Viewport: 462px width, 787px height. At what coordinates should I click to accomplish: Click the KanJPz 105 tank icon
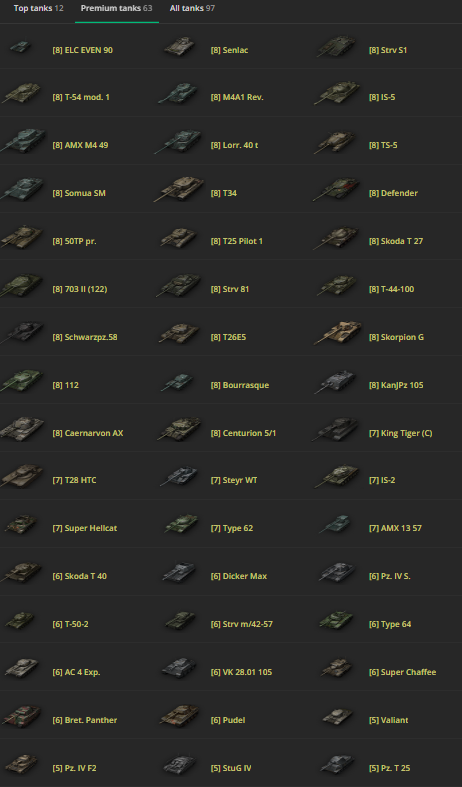336,382
